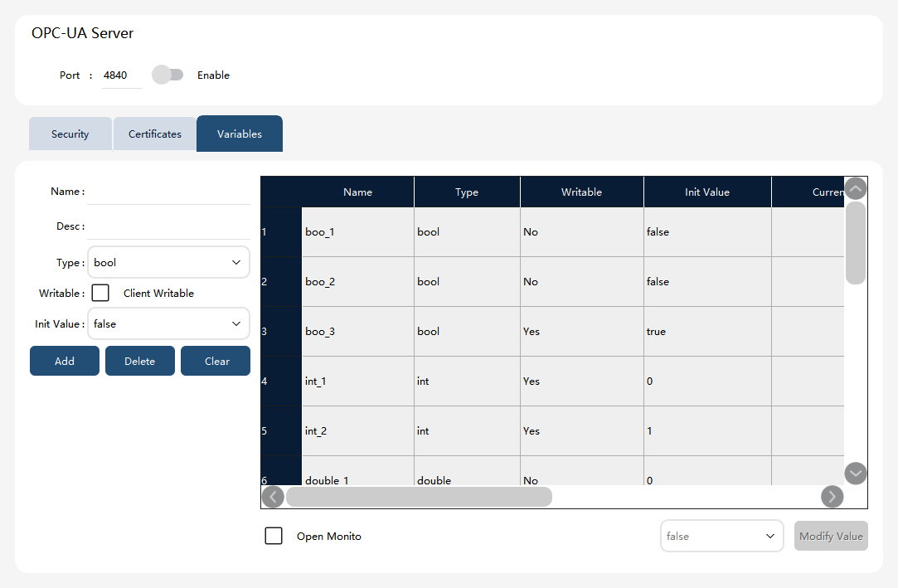Screen dimensions: 898x588
Task: Switch to the Certificates tab
Action: point(154,134)
